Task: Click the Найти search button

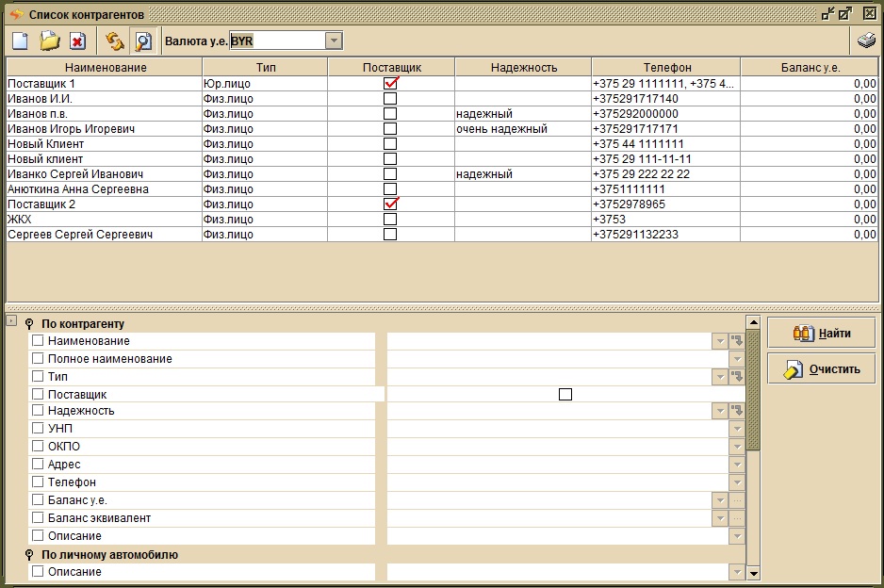Action: pyautogui.click(x=822, y=334)
